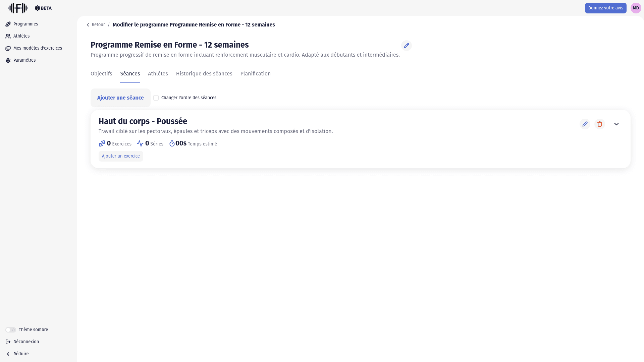Viewport: 644px width, 362px height.
Task: Open the Historique des séances tab
Action: [204, 74]
